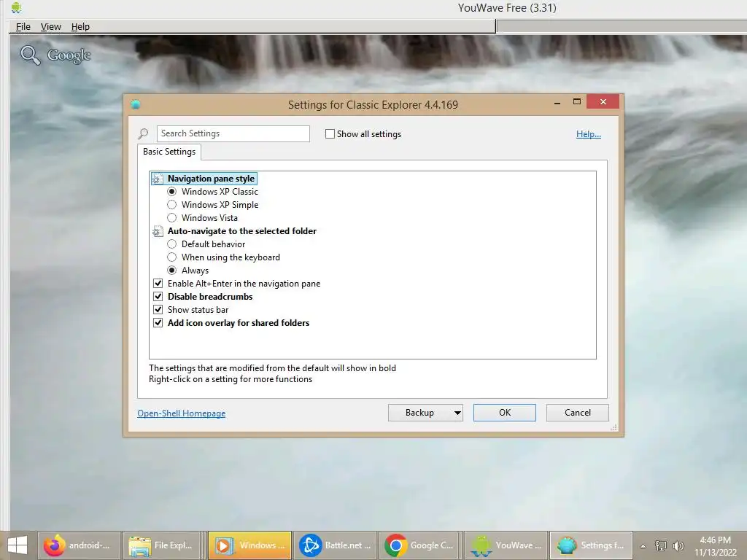Screen dimensions: 747x560
Task: Open the Open-Shell Homepage link
Action: pos(182,413)
